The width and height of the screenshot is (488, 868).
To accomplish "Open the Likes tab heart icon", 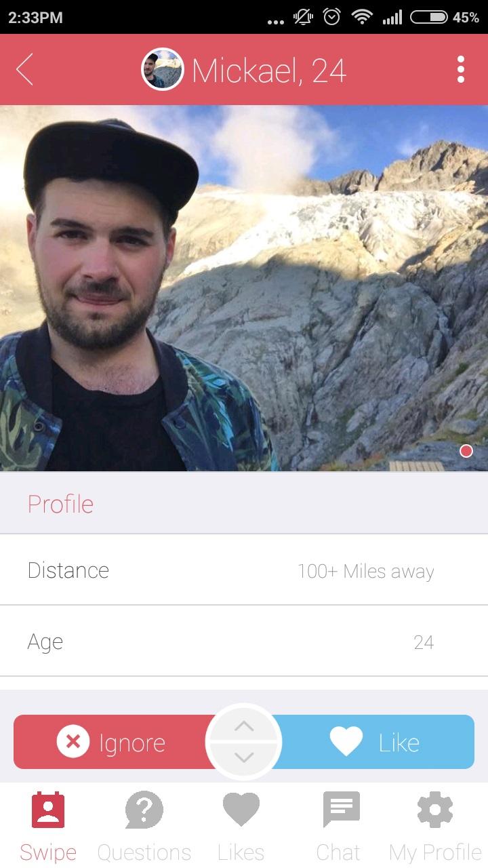I will (241, 810).
